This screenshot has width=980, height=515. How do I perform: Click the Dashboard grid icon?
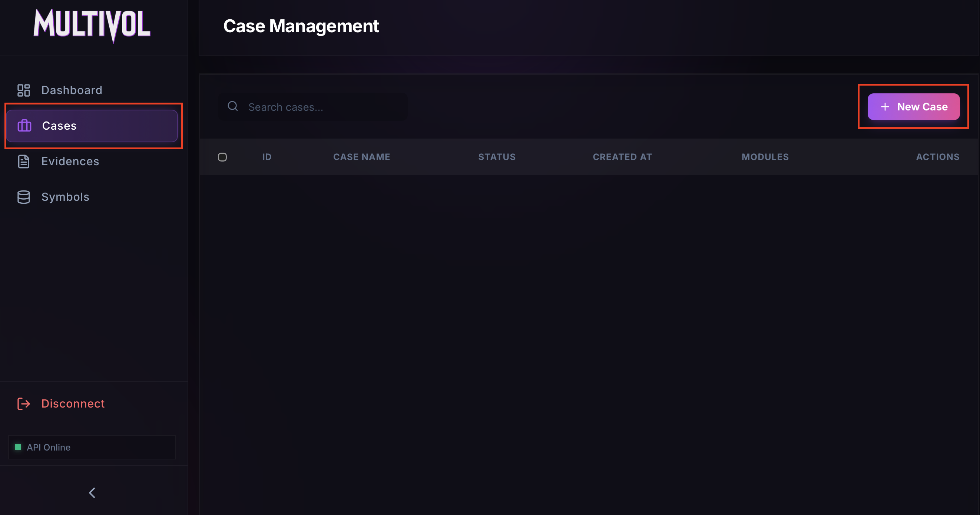coord(24,90)
